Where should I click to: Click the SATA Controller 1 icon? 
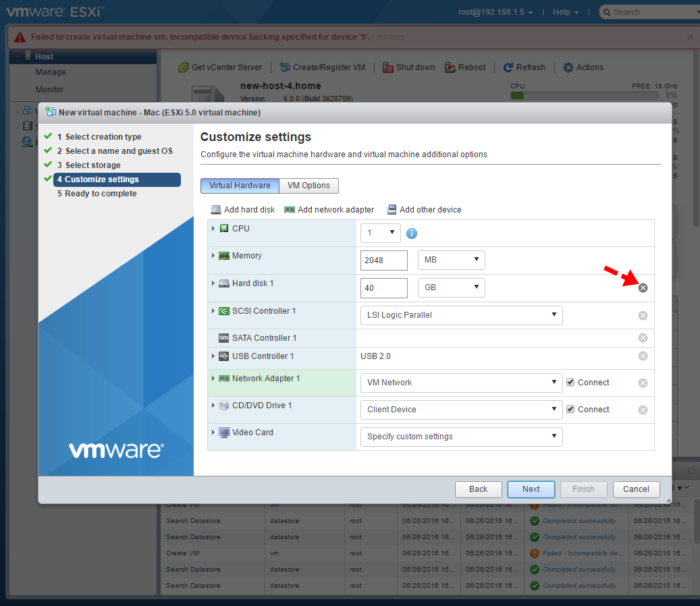[x=224, y=338]
